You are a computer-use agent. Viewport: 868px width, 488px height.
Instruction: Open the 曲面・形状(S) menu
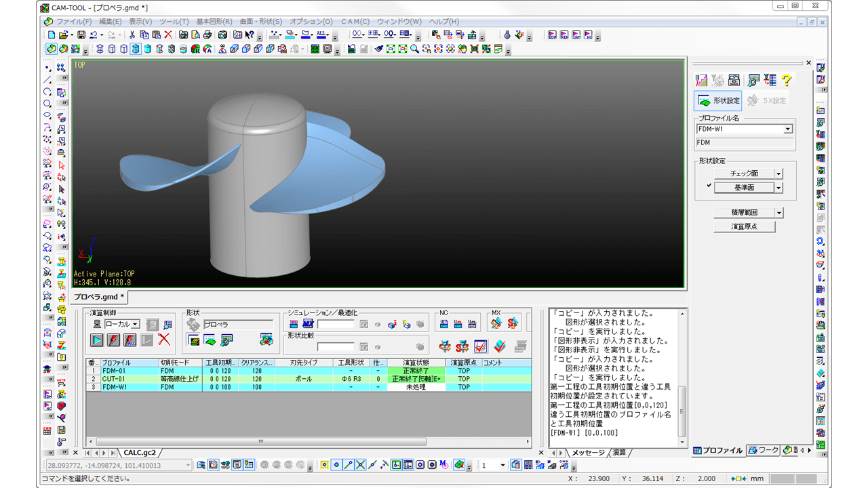point(262,22)
